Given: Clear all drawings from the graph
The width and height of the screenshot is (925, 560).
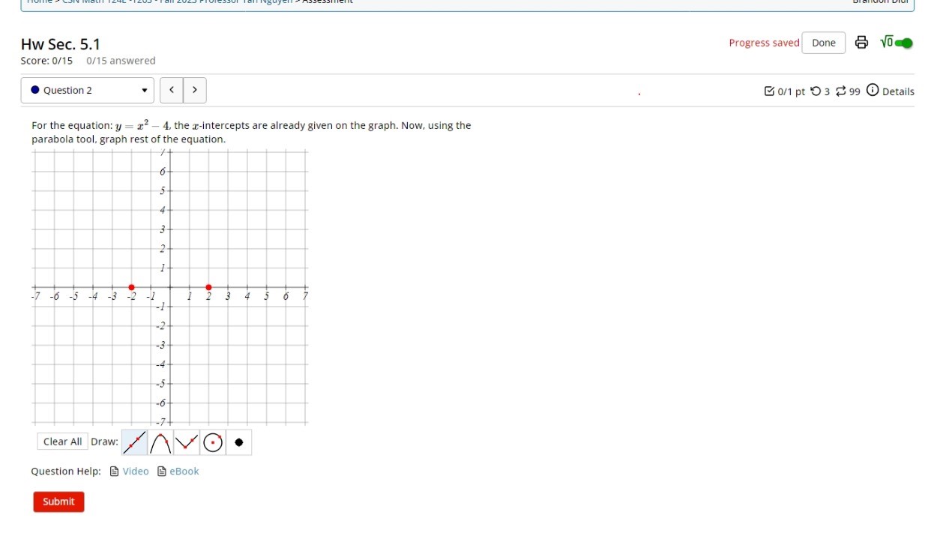Looking at the screenshot, I should click(x=62, y=441).
